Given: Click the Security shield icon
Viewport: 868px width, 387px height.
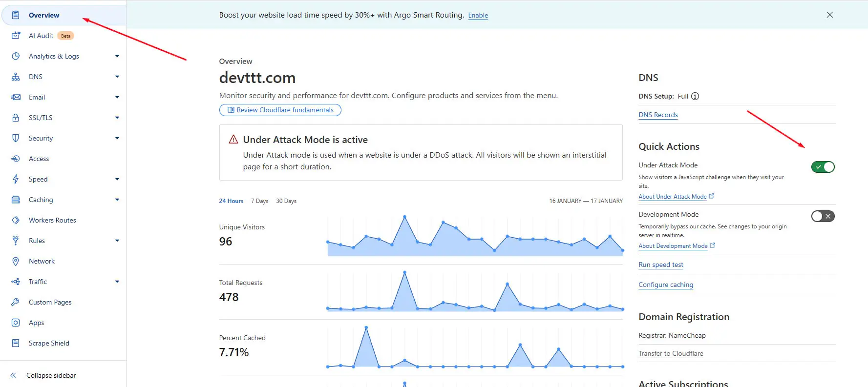Looking at the screenshot, I should coord(16,138).
